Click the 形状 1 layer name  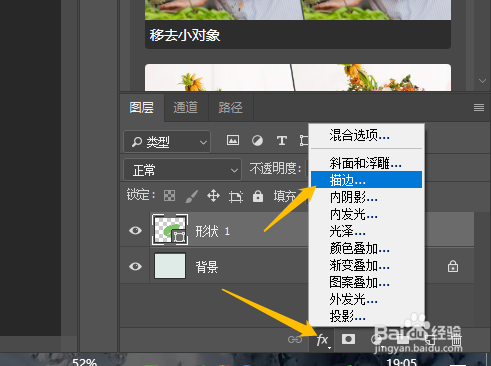[x=213, y=231]
